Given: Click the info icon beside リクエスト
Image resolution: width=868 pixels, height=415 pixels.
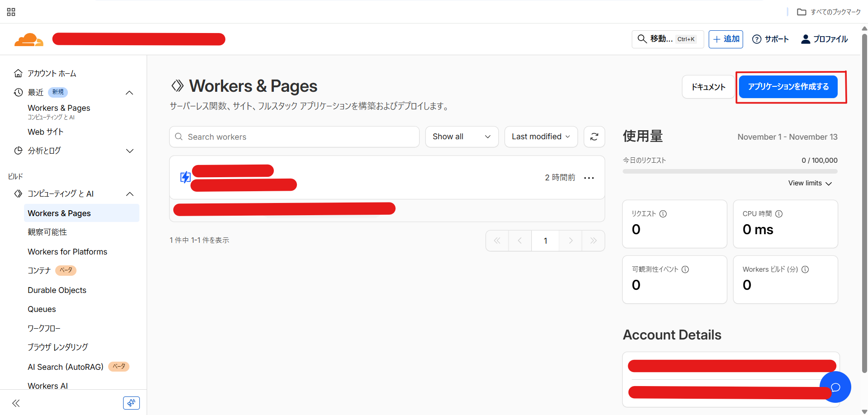Looking at the screenshot, I should click(x=663, y=214).
